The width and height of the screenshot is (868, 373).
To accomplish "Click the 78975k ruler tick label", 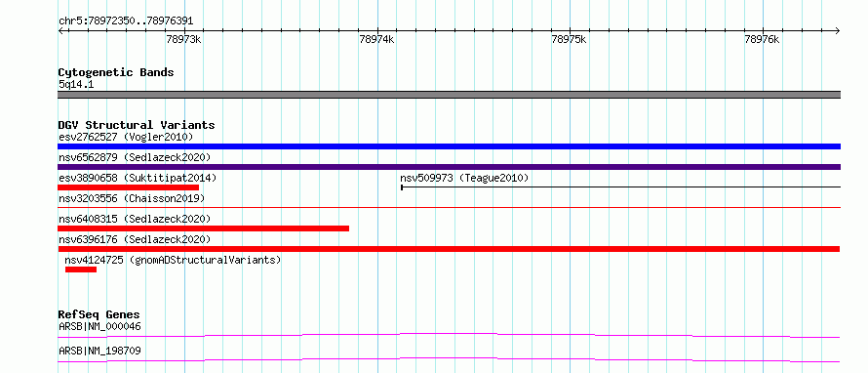I will [x=570, y=39].
